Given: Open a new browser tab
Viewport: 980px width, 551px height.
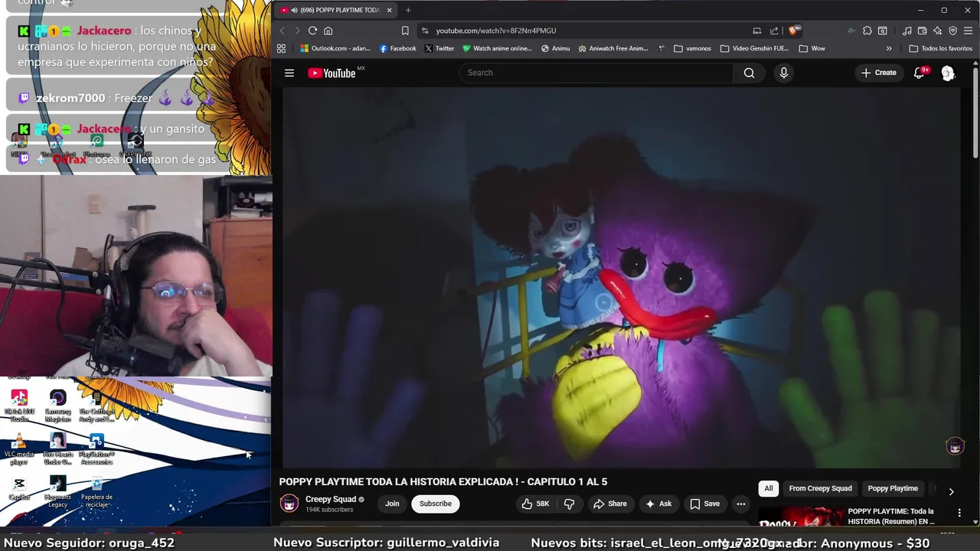Looking at the screenshot, I should click(x=408, y=10).
